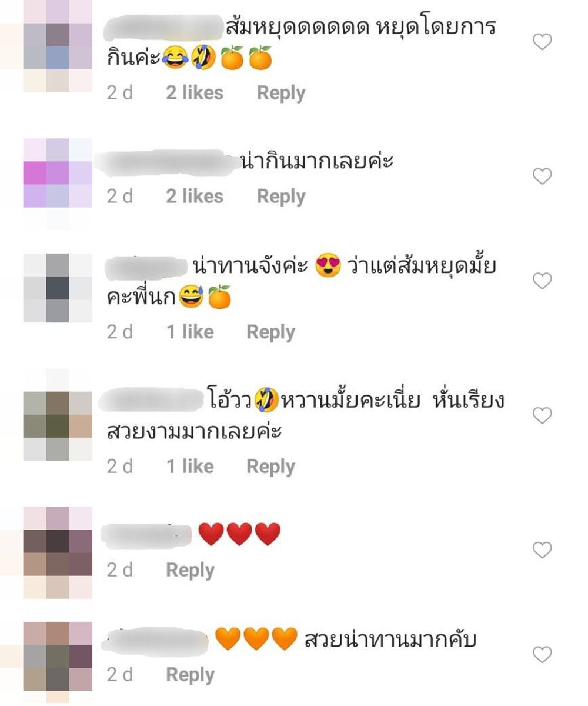Reply to the น่ากินมากเลยค่ะ comment
This screenshot has height=706, width=588.
281,197
